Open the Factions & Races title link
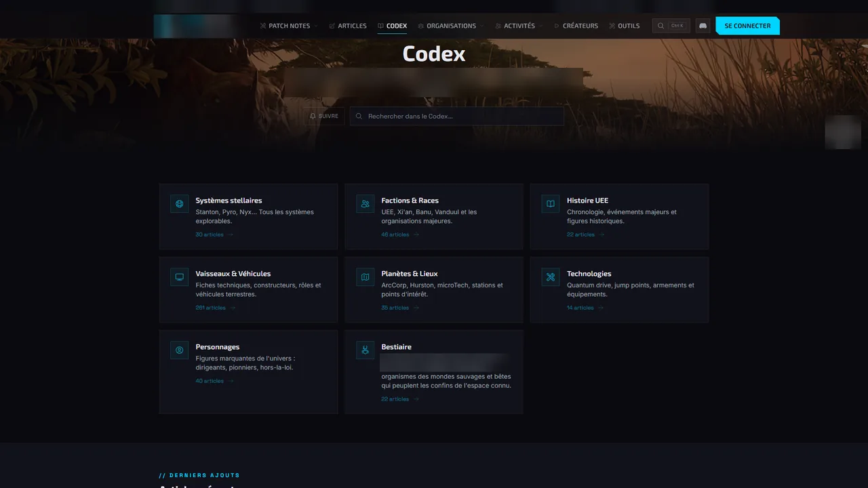The width and height of the screenshot is (868, 488). click(410, 201)
